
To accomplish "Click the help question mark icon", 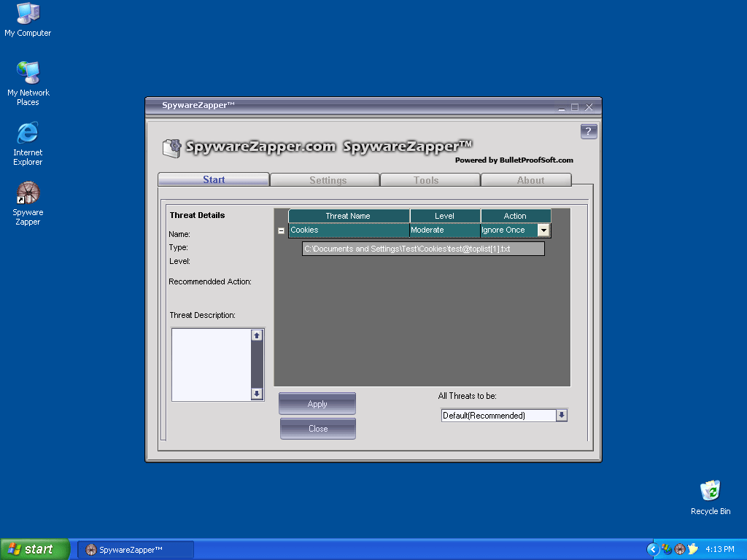I will coord(589,131).
